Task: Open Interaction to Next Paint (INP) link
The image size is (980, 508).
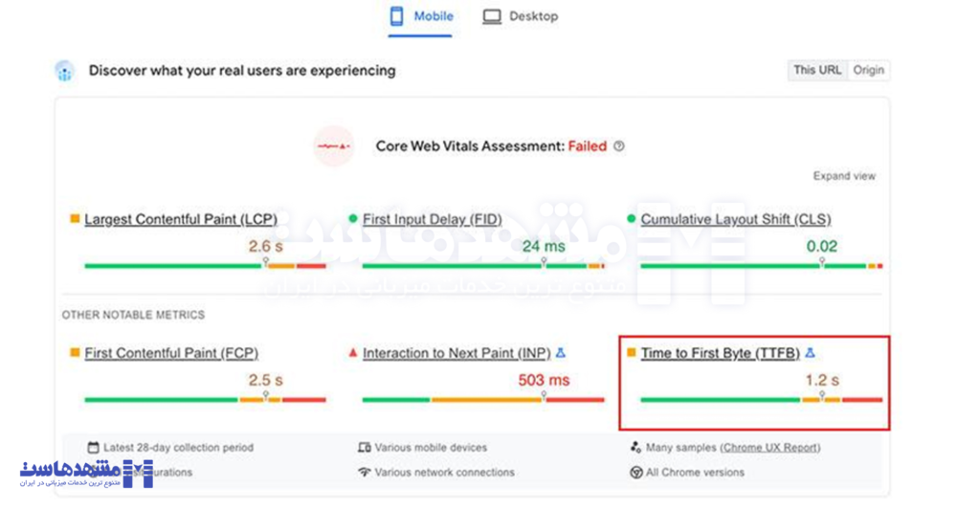Action: [457, 353]
